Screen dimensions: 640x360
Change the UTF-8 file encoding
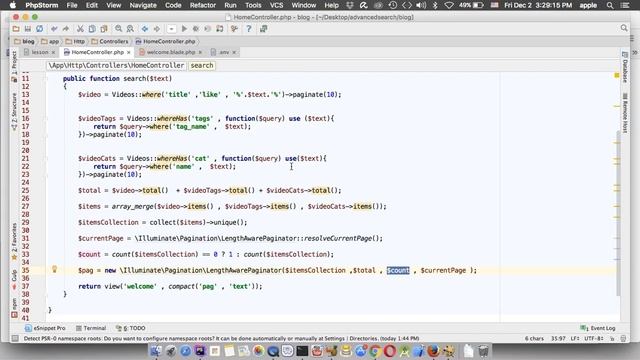[x=594, y=338]
